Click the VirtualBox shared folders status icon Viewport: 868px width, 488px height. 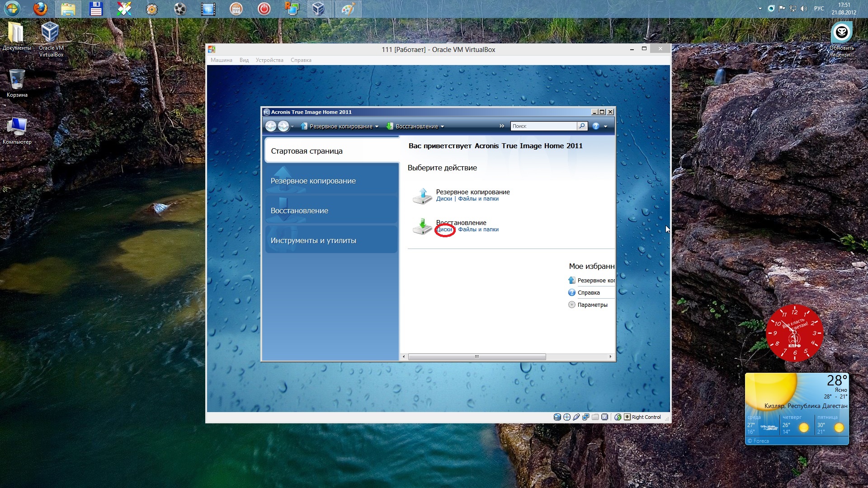(x=595, y=417)
